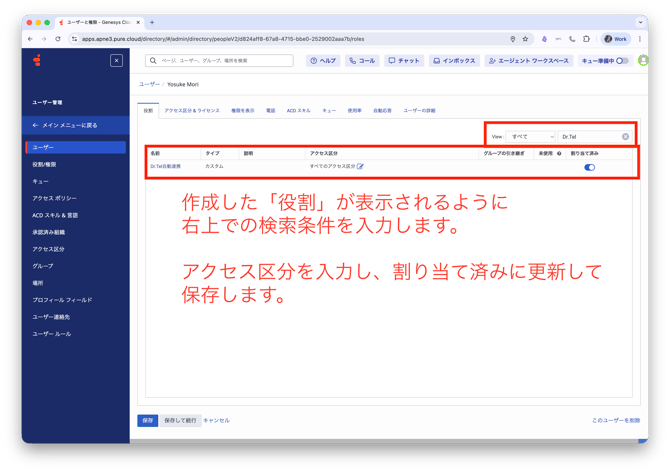670x472 pixels.
Task: Click the purple extension icon in the browser toolbar
Action: pyautogui.click(x=544, y=39)
